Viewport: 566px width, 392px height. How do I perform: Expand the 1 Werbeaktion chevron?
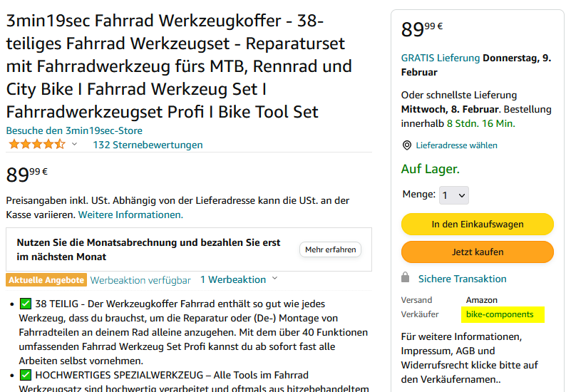[275, 279]
